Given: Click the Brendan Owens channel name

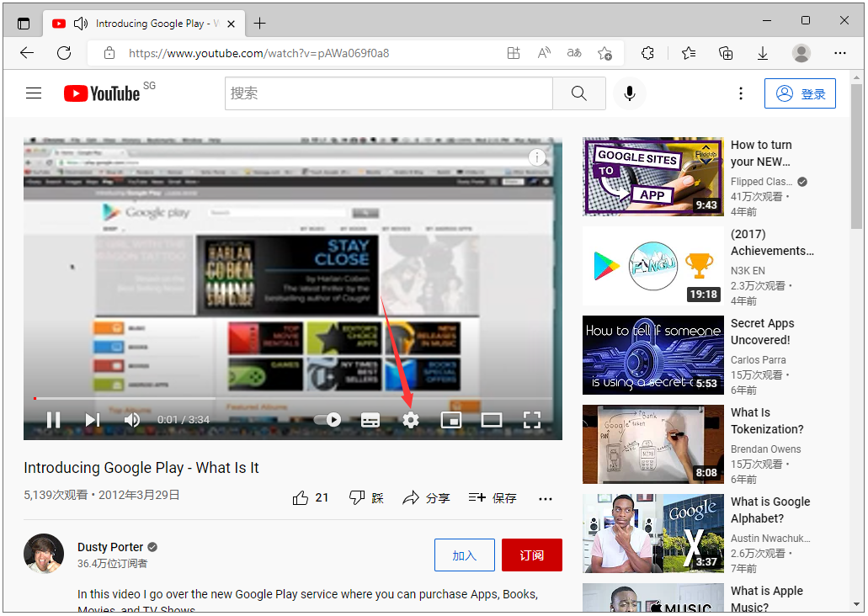Looking at the screenshot, I should pyautogui.click(x=765, y=449).
